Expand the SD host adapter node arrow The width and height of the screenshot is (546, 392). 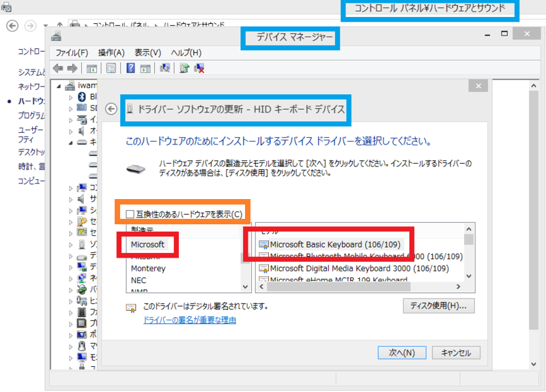click(71, 109)
